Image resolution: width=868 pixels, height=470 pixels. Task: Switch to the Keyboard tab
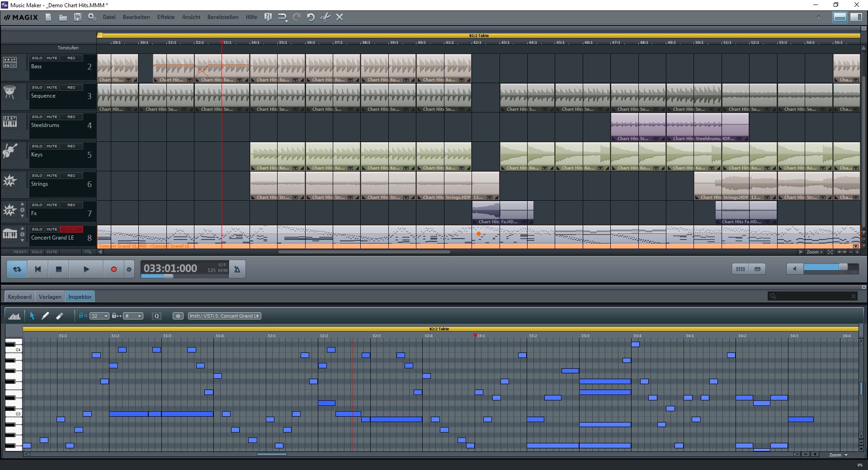click(20, 297)
